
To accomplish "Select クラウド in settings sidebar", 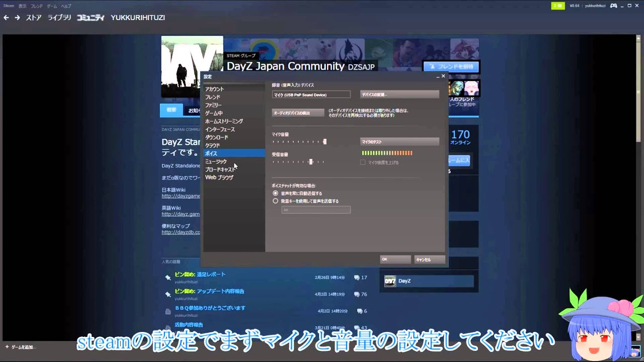I will (x=234, y=145).
